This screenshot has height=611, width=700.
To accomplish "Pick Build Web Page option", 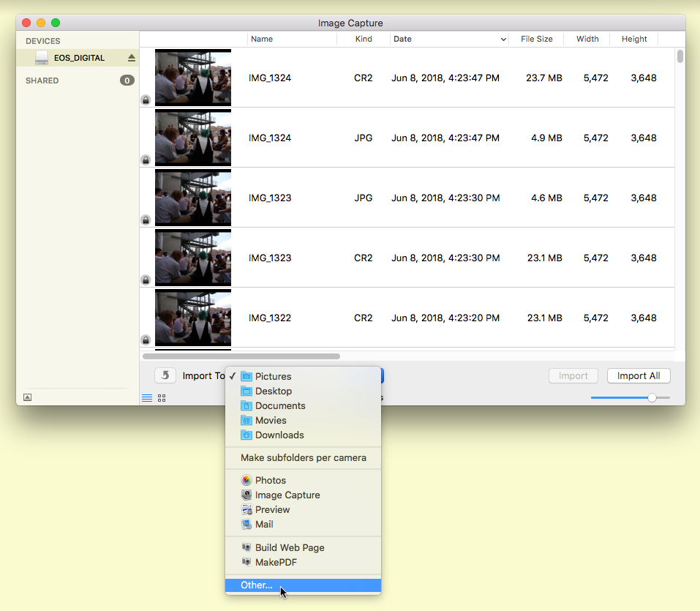I will click(x=289, y=547).
